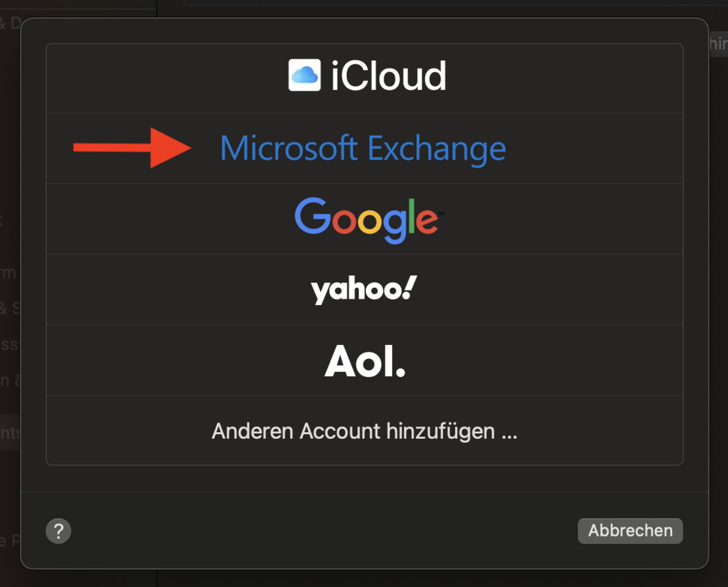The height and width of the screenshot is (587, 728).
Task: Click the red arrow pointing to Exchange
Action: pyautogui.click(x=132, y=148)
